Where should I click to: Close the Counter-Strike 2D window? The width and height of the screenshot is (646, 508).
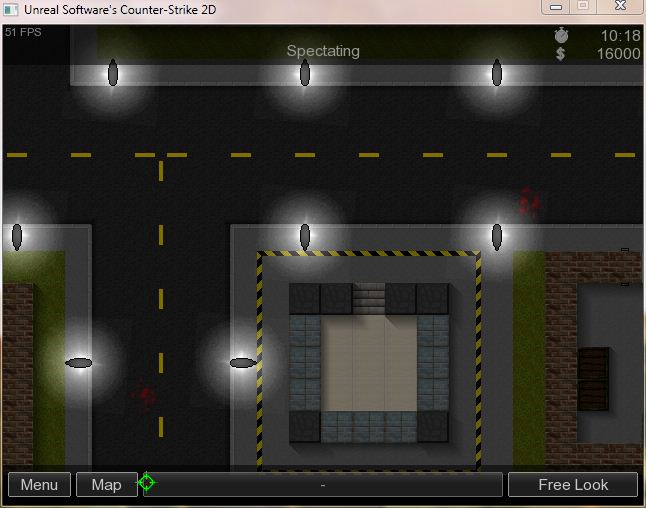620,6
